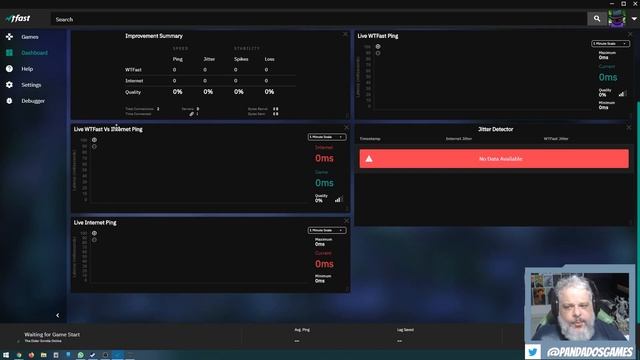Viewport: 640px width, 360px height.
Task: Click the magnifier search button
Action: (x=597, y=19)
